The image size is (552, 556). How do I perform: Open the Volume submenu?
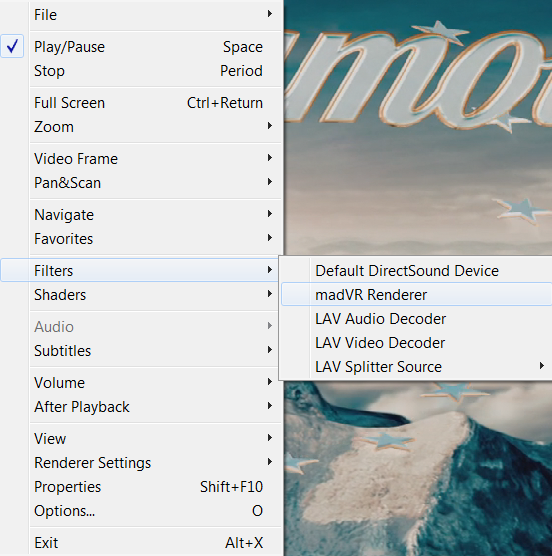pos(142,383)
